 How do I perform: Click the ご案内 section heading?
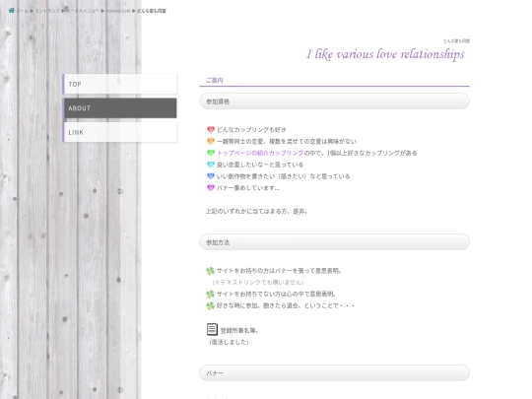click(215, 81)
